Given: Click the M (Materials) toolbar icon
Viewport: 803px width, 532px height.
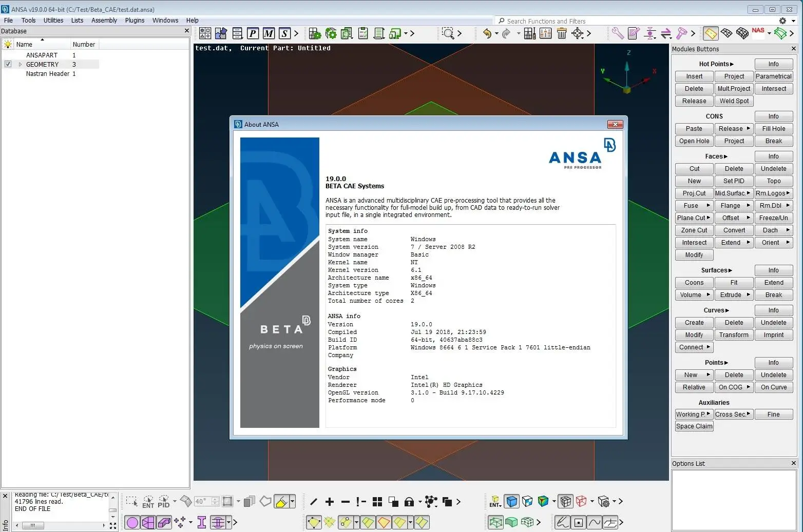Looking at the screenshot, I should pos(269,33).
